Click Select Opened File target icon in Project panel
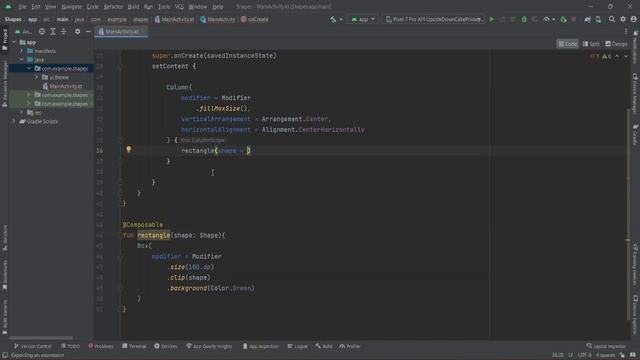 (x=42, y=31)
